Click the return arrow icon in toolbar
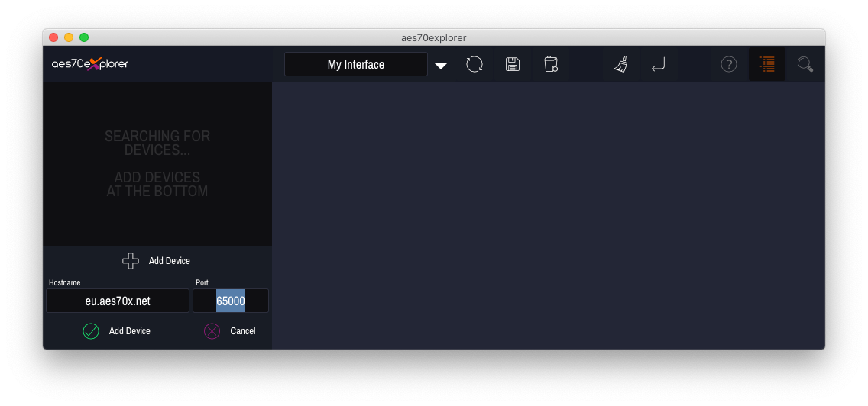 tap(658, 66)
